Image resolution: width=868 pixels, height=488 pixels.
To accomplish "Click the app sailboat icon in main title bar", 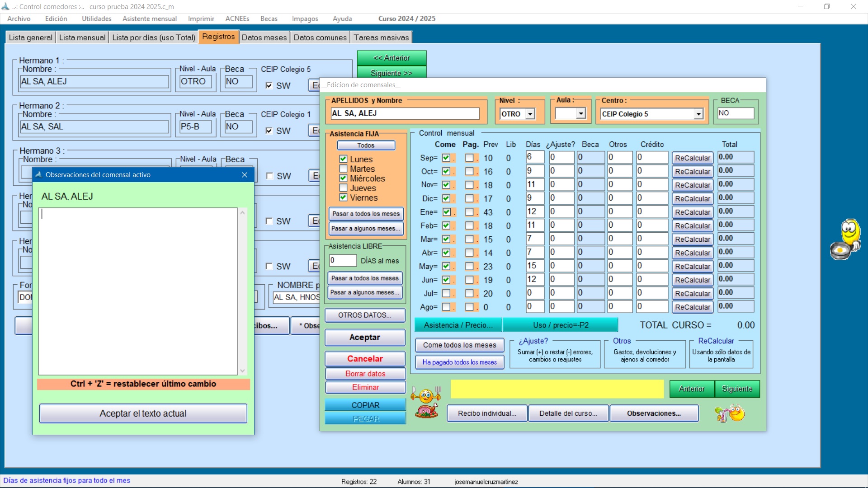I will 5,6.
